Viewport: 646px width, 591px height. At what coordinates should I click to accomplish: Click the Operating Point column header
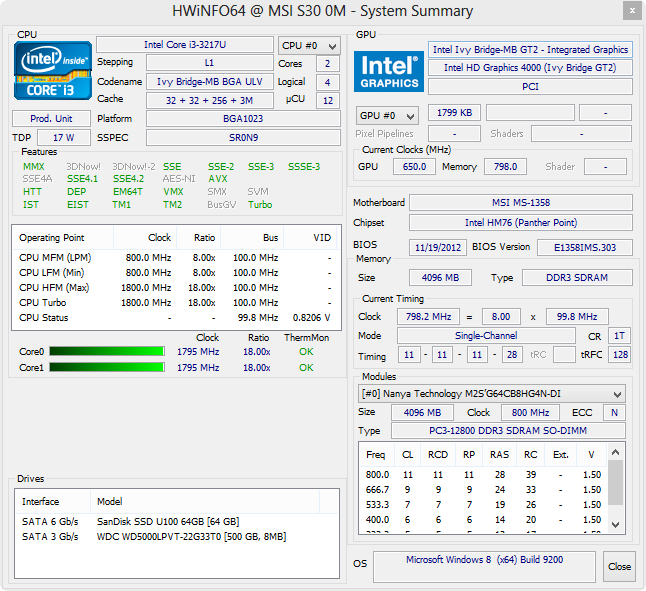pyautogui.click(x=63, y=238)
